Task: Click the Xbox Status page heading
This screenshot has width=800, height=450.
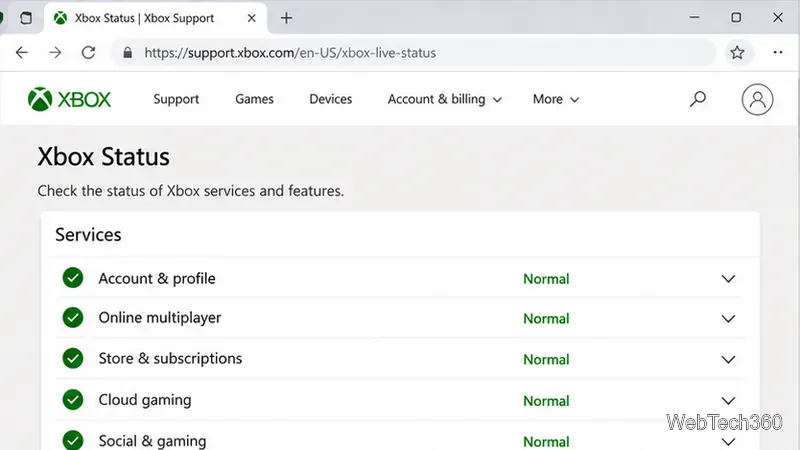Action: click(x=103, y=157)
